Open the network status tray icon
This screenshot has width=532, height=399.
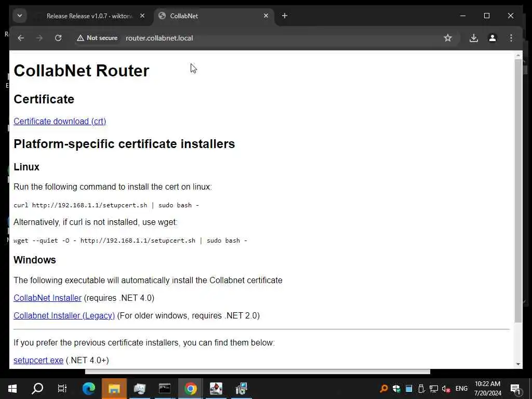pyautogui.click(x=434, y=389)
